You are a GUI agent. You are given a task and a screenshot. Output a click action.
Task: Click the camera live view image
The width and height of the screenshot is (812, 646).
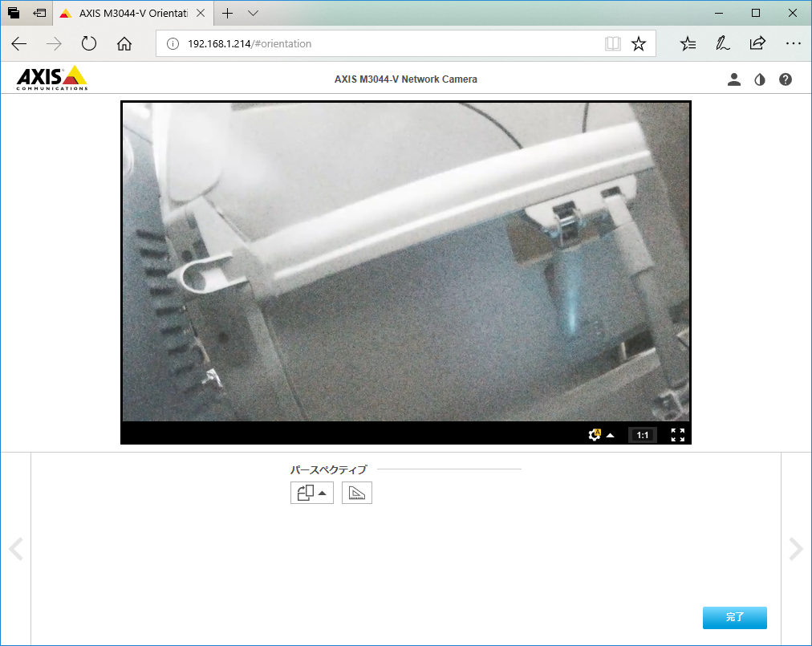coord(406,262)
